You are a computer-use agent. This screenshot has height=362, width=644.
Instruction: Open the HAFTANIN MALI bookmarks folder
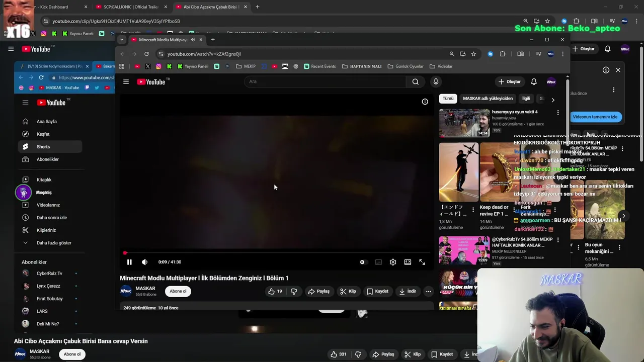[362, 66]
